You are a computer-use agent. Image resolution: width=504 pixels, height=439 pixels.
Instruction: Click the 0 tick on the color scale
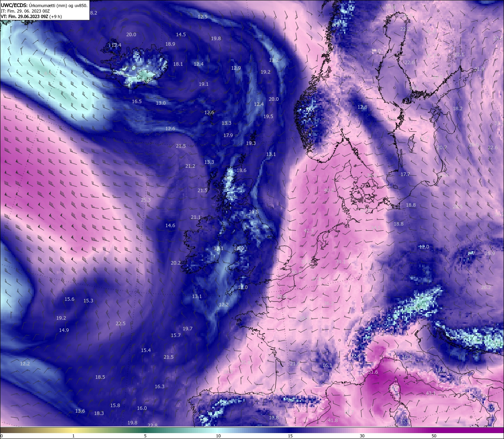point(2,436)
